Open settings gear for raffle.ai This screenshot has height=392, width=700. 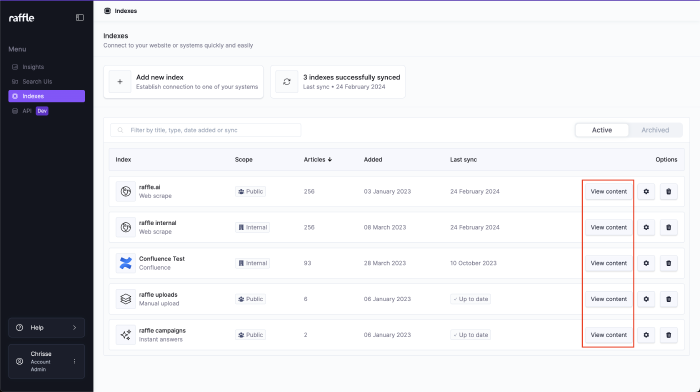click(646, 192)
